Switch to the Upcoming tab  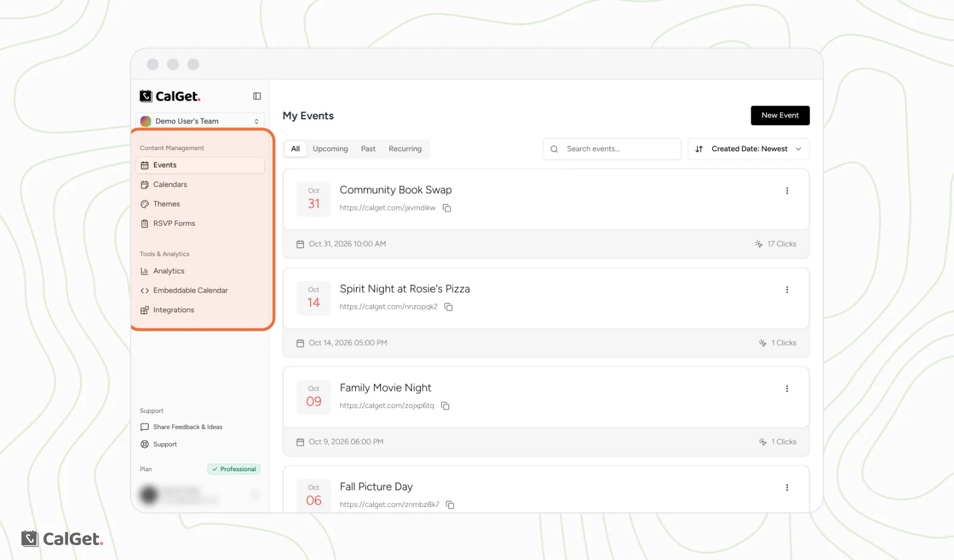click(x=330, y=149)
